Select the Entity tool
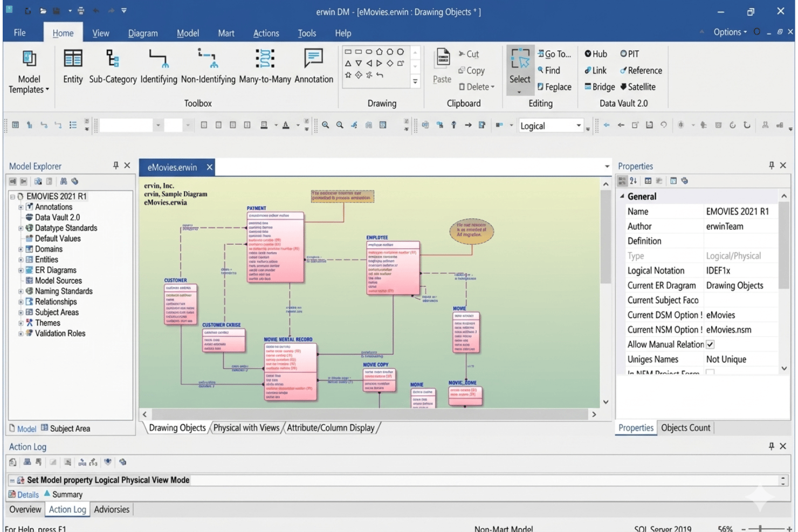This screenshot has height=532, width=798. click(x=73, y=67)
